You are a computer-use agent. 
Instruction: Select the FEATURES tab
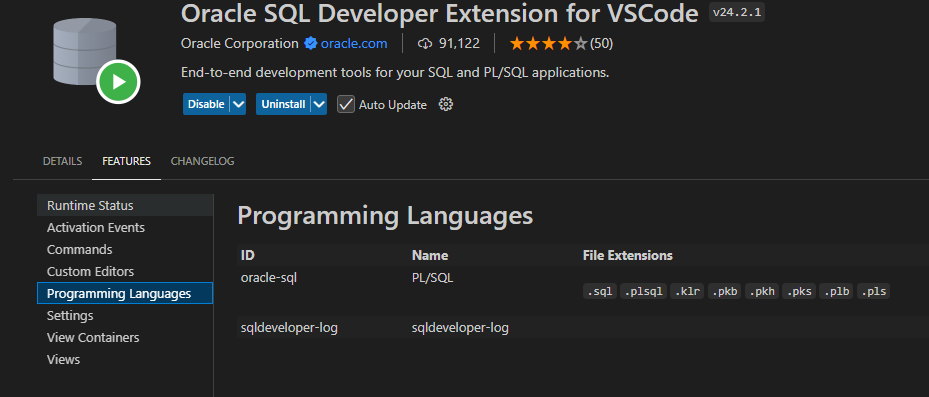(126, 161)
